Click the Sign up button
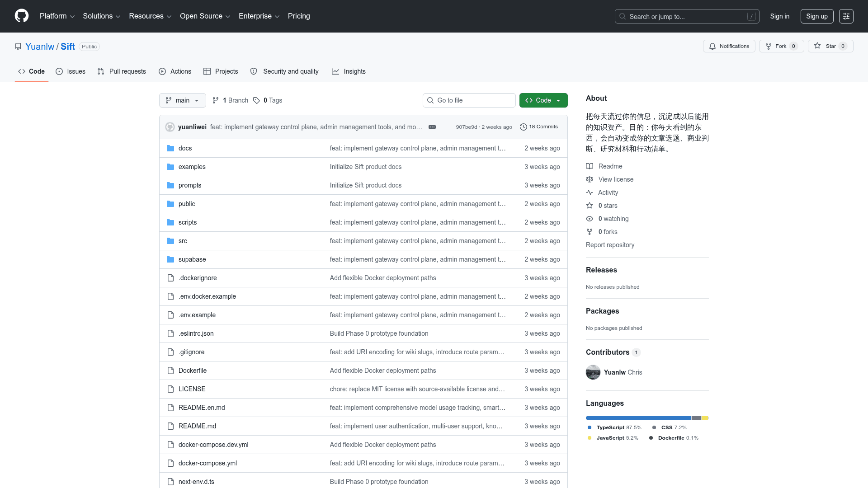Screen dimensions: 868x488 pos(817,16)
